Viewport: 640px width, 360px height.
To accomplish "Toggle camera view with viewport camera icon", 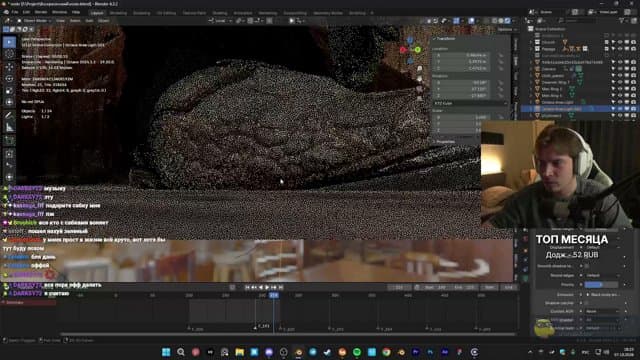I will (x=419, y=89).
